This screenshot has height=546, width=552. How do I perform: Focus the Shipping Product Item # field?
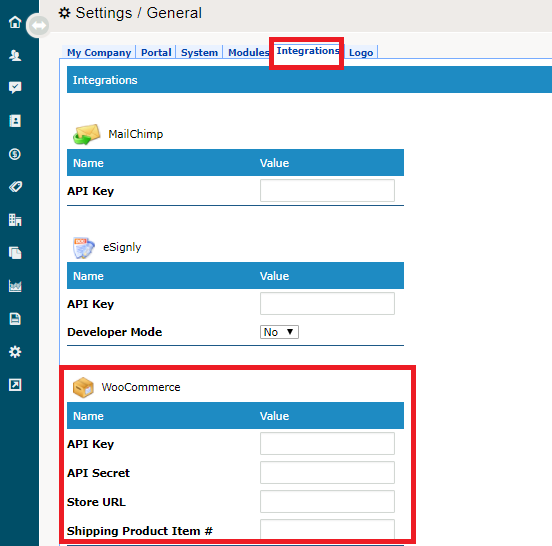point(327,529)
